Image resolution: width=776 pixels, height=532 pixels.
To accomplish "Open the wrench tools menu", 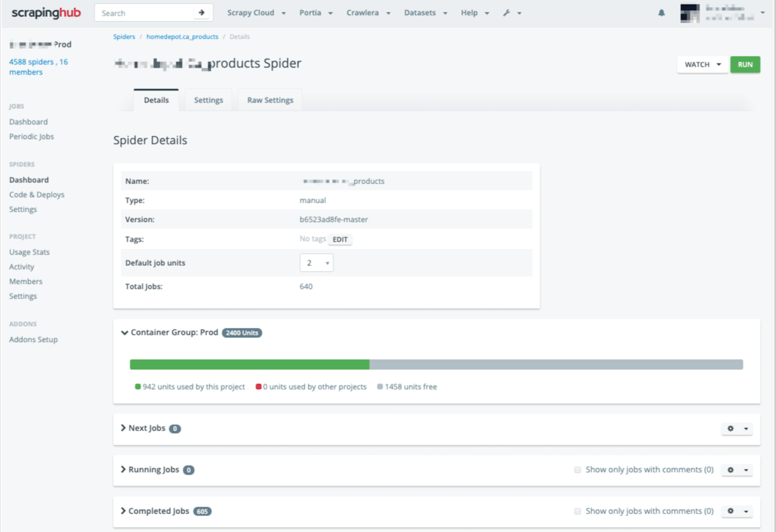I will pos(512,13).
